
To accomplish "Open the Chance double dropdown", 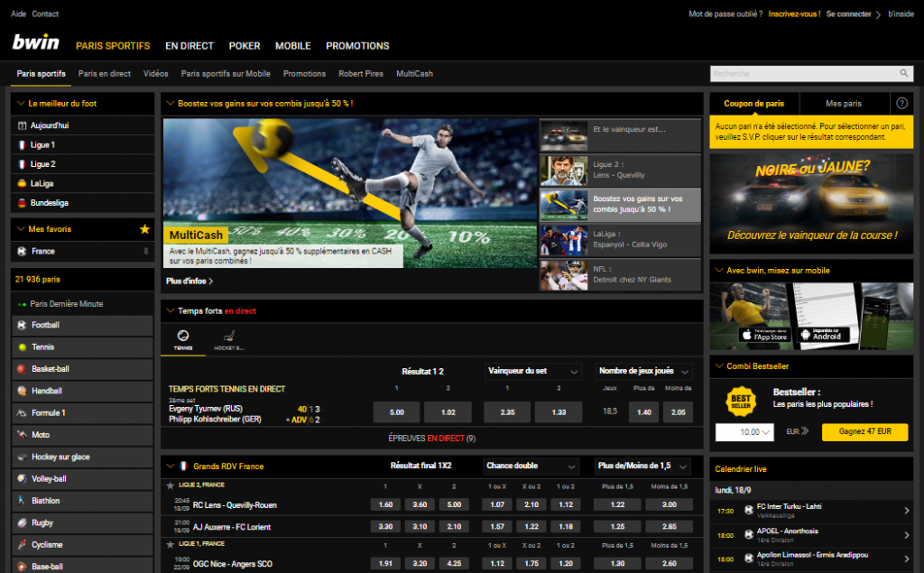I will [531, 466].
